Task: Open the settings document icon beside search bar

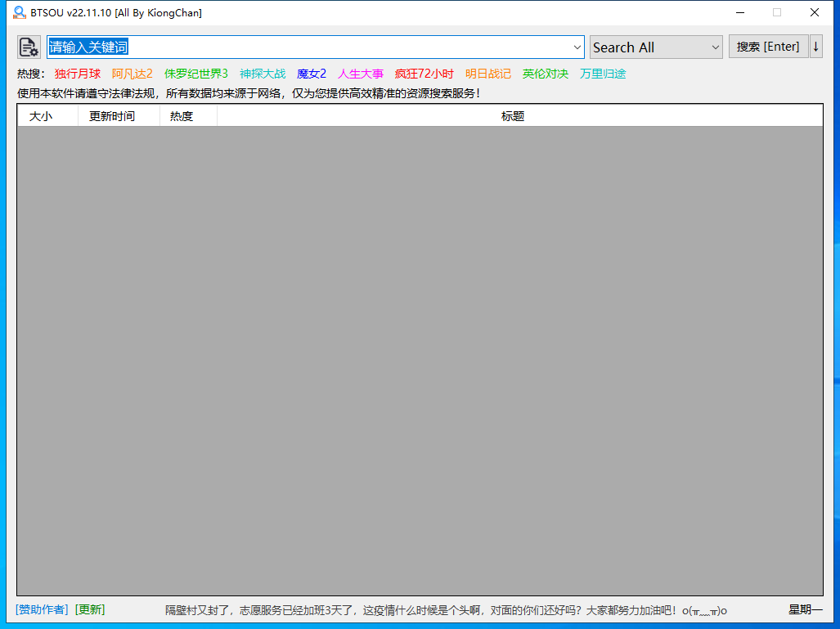Action: tap(29, 47)
